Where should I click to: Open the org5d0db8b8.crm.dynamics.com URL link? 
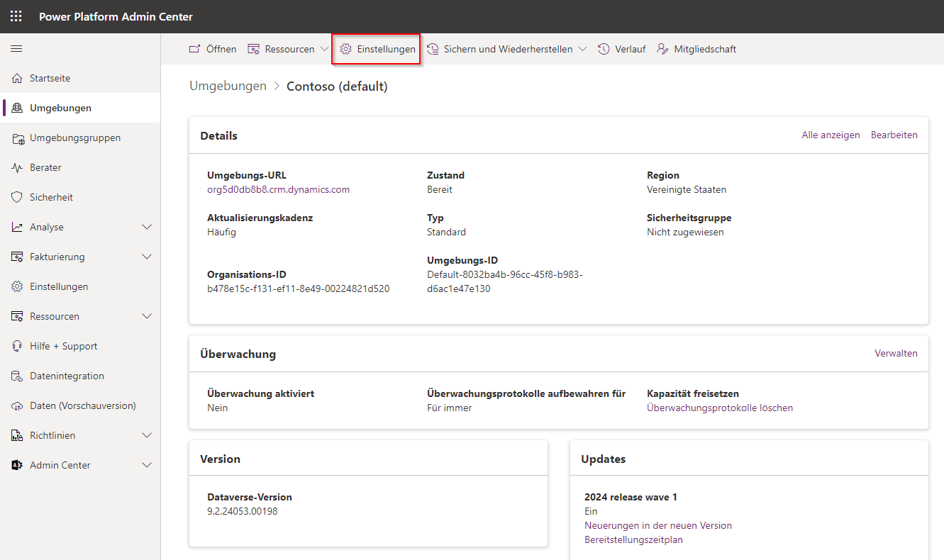pos(278,190)
